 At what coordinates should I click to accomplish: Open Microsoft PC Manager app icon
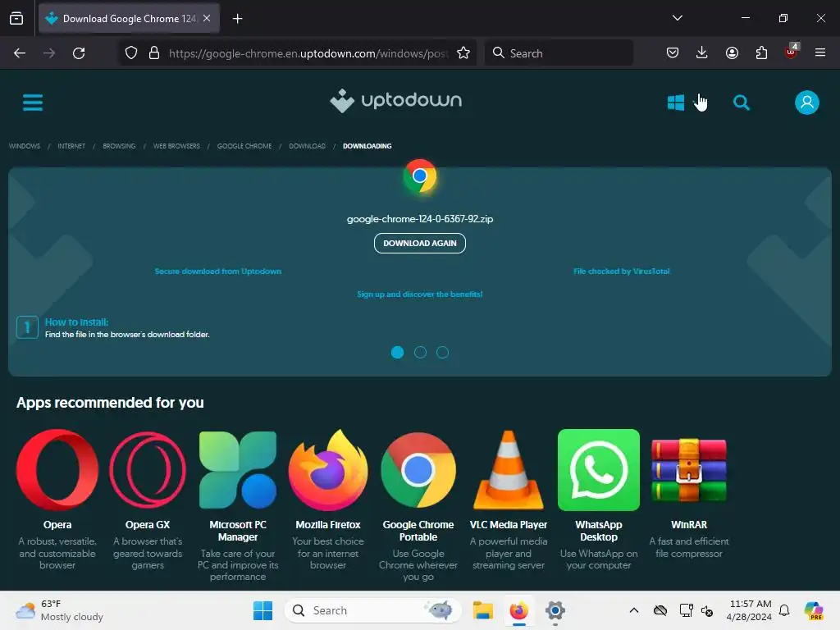click(238, 470)
